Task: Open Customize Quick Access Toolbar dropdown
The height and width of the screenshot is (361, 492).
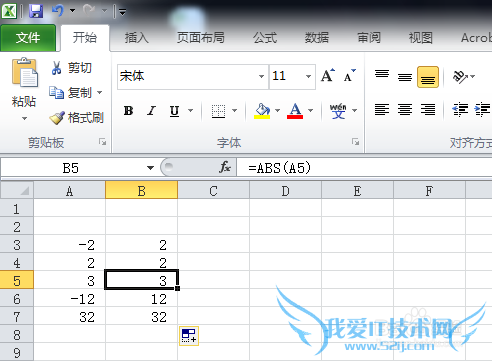Action: point(122,12)
